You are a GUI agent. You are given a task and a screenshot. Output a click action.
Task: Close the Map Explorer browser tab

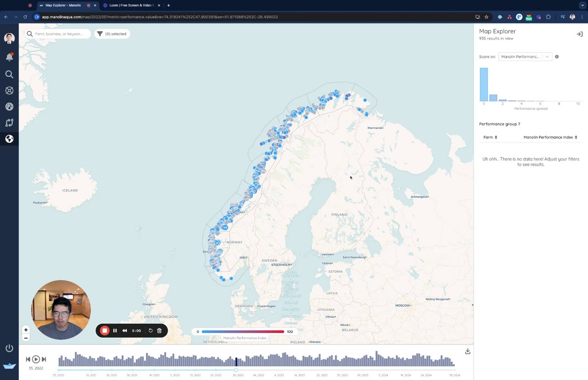[x=95, y=6]
